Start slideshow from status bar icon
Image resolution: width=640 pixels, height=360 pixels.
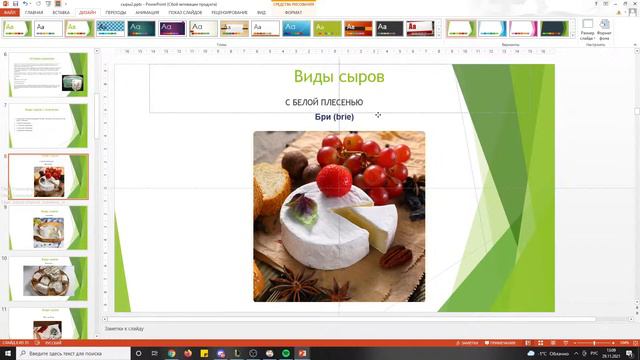click(566, 343)
